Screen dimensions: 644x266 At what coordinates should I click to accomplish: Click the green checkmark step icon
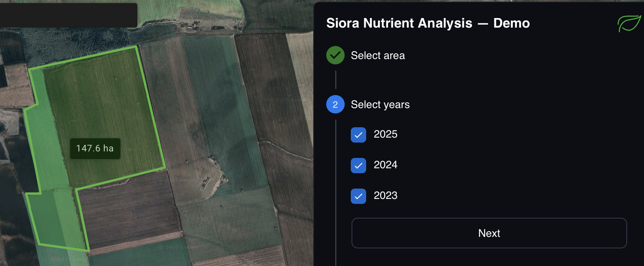coord(335,55)
